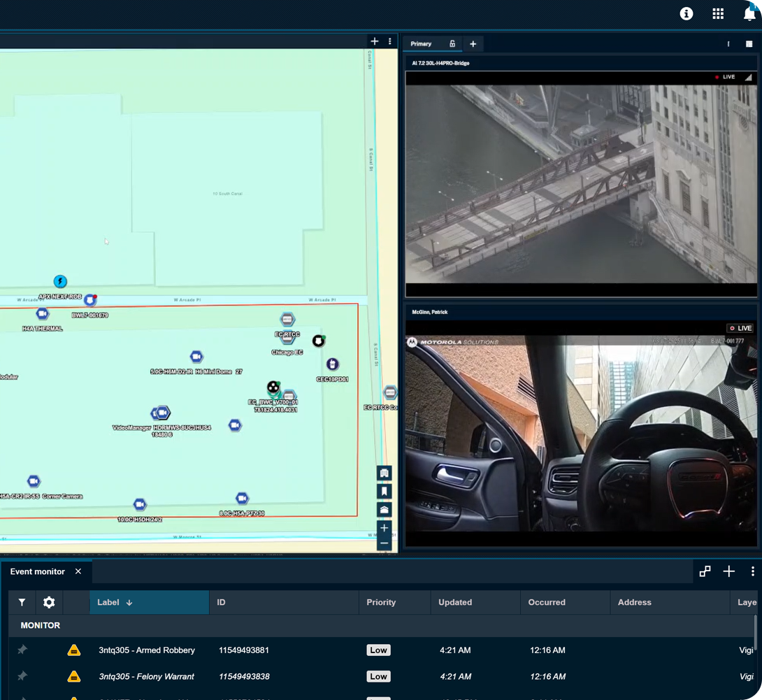Add a new video layout tab

point(473,44)
